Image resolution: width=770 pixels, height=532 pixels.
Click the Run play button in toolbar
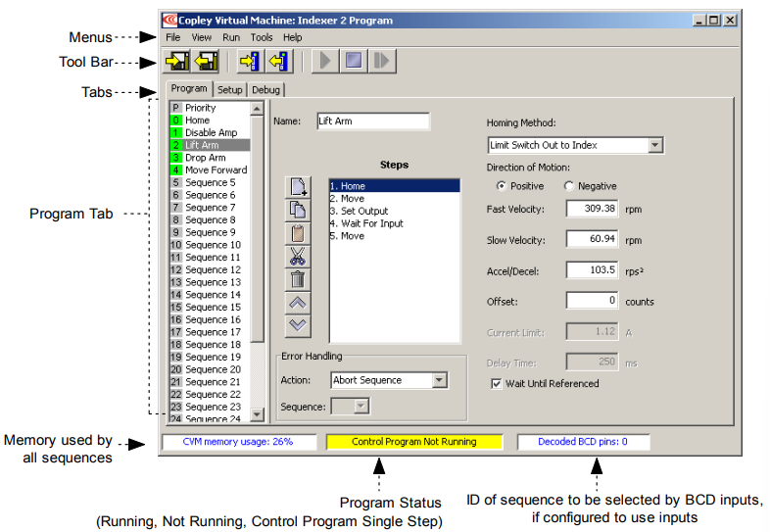click(x=324, y=62)
